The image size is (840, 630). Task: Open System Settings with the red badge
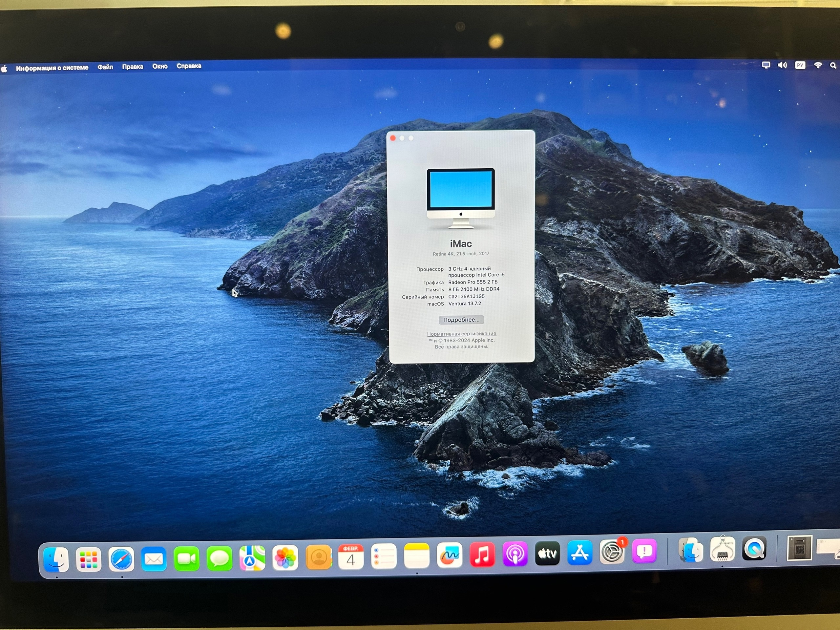tap(612, 551)
